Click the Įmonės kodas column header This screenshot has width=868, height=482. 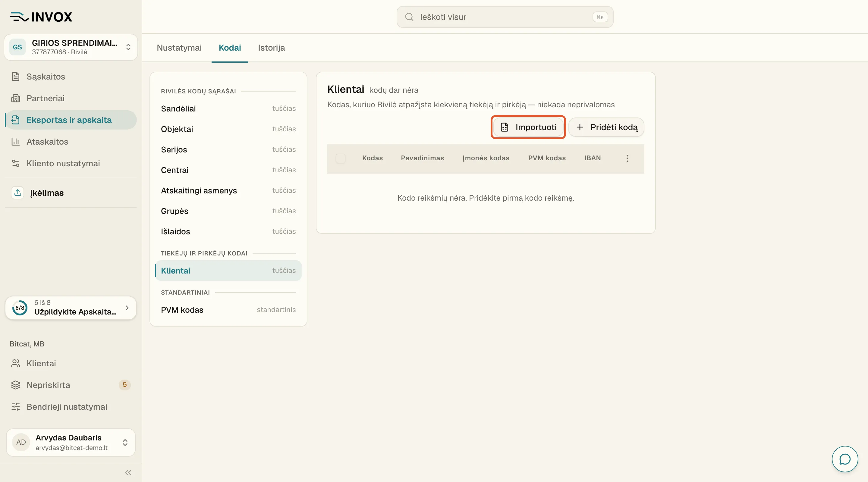coord(486,158)
